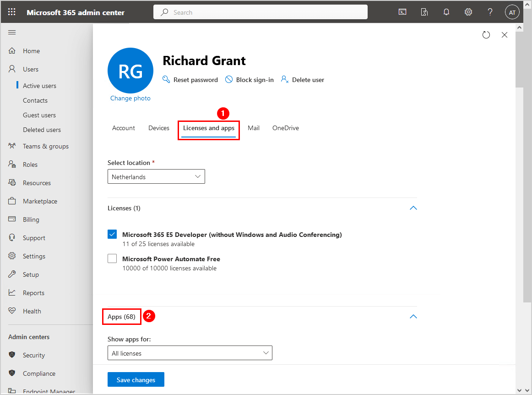Collapse the Licenses section chevron

413,208
